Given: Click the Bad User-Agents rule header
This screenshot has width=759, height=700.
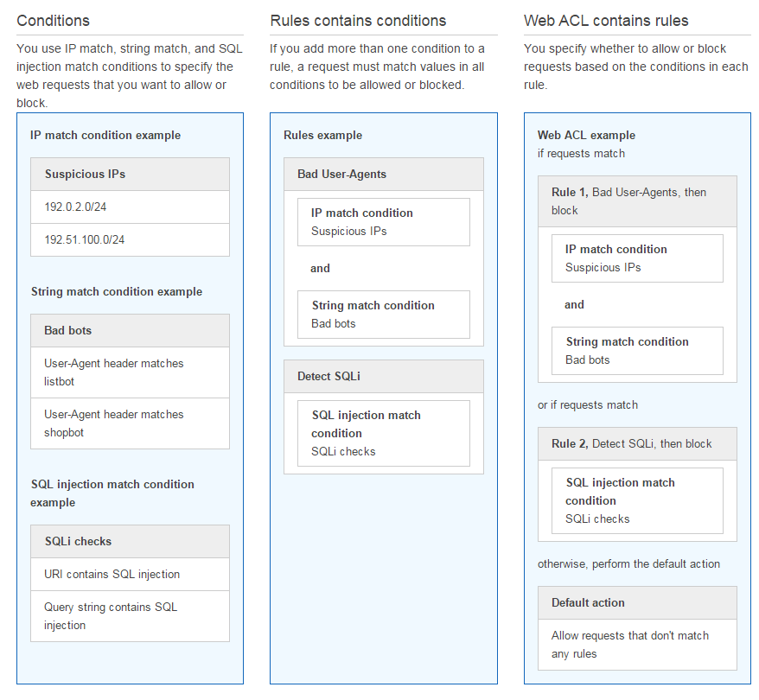Looking at the screenshot, I should (x=383, y=175).
